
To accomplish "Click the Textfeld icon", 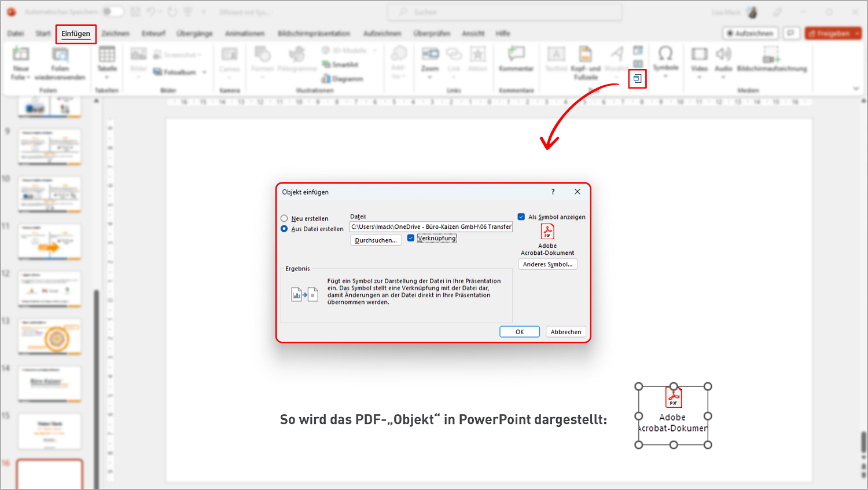I will tap(556, 55).
